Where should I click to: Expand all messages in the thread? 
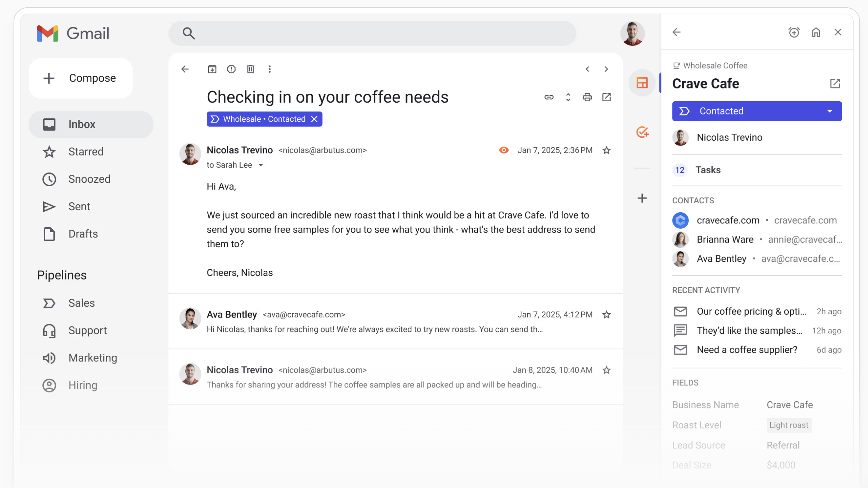point(568,97)
